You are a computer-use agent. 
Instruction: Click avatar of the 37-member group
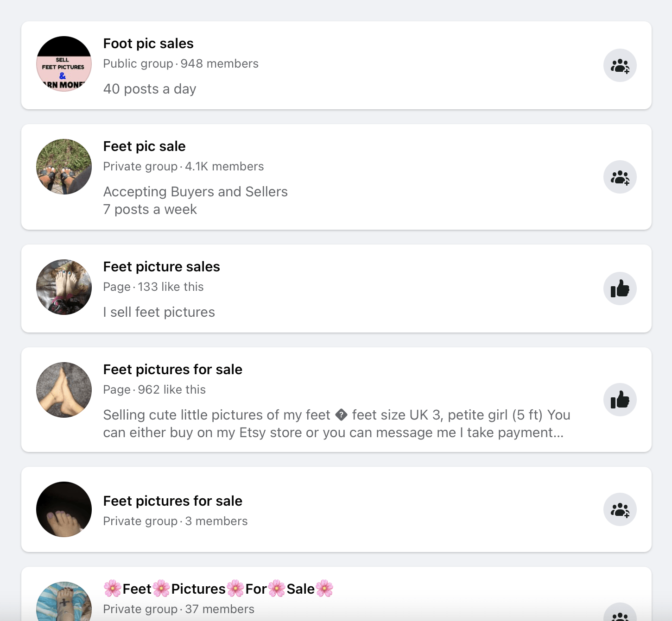click(x=64, y=601)
